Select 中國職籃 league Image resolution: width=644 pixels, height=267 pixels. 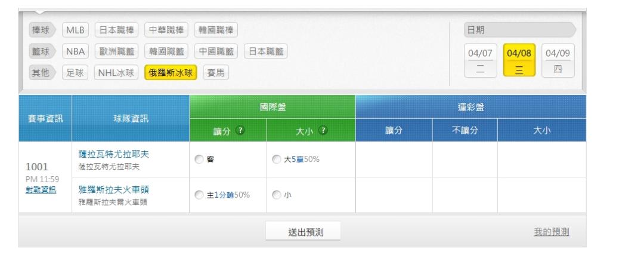click(x=216, y=51)
